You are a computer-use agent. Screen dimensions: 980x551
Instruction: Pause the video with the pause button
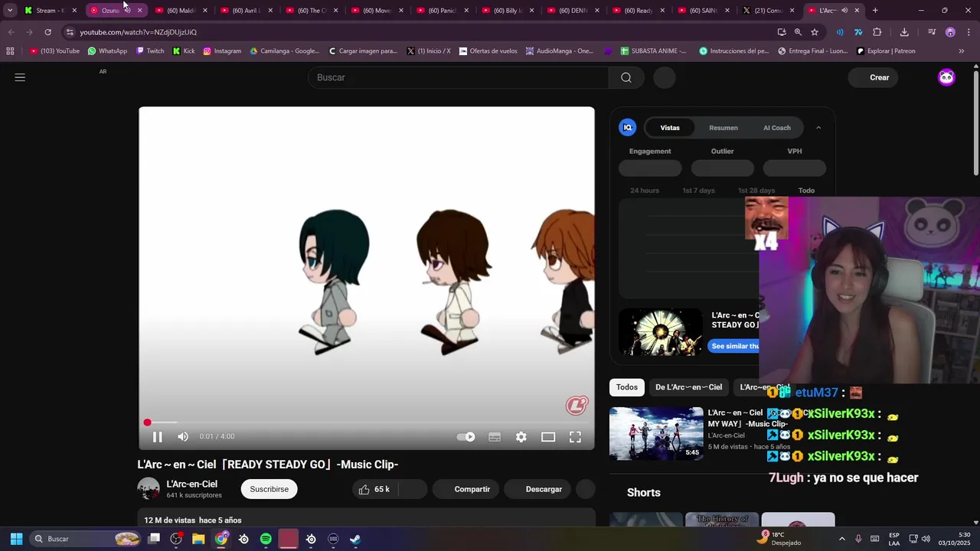click(x=157, y=437)
